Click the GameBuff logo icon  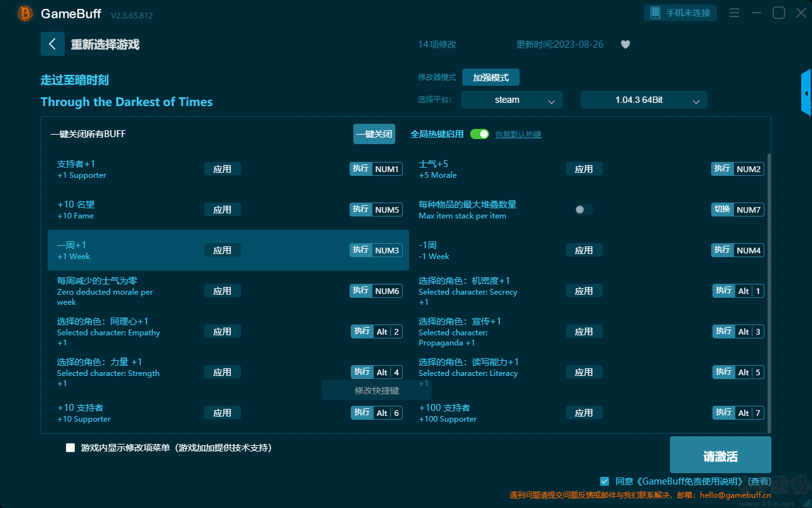click(25, 13)
